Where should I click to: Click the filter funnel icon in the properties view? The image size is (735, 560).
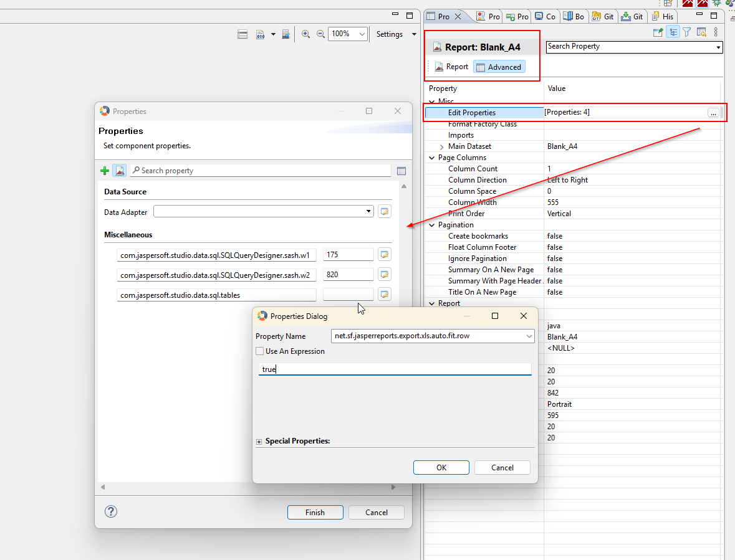(687, 32)
